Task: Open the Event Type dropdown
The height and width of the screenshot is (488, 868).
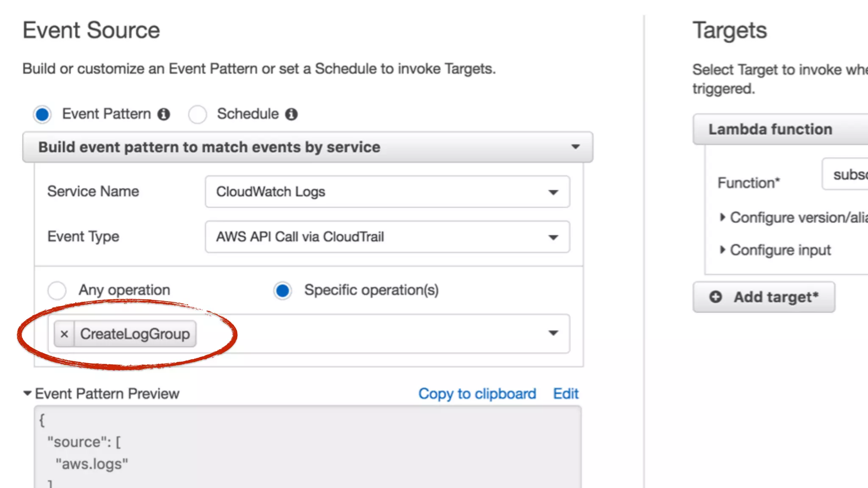Action: click(x=387, y=237)
